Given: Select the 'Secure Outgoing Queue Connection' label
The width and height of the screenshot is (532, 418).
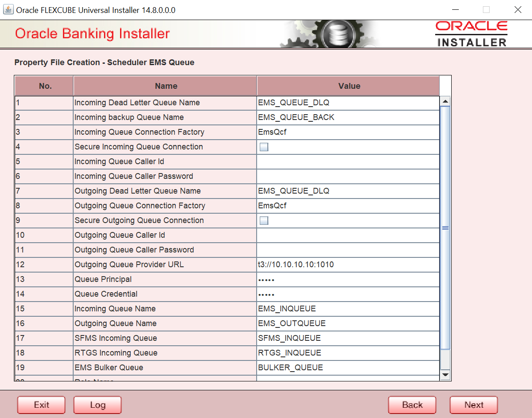Looking at the screenshot, I should click(x=139, y=220).
